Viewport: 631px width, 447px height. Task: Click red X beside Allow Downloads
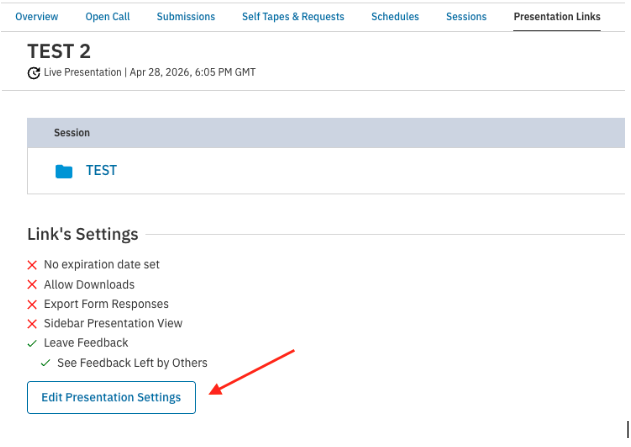pos(32,285)
